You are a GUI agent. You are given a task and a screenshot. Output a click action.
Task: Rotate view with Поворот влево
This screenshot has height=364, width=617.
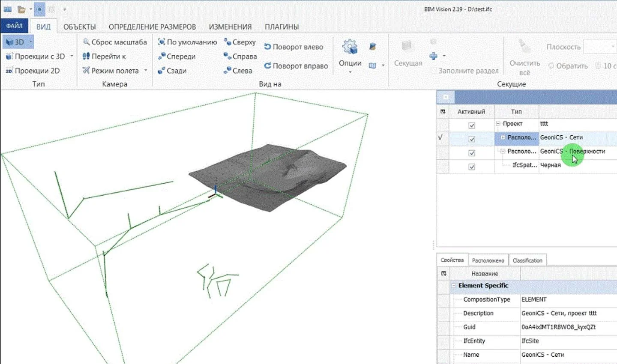(x=294, y=47)
